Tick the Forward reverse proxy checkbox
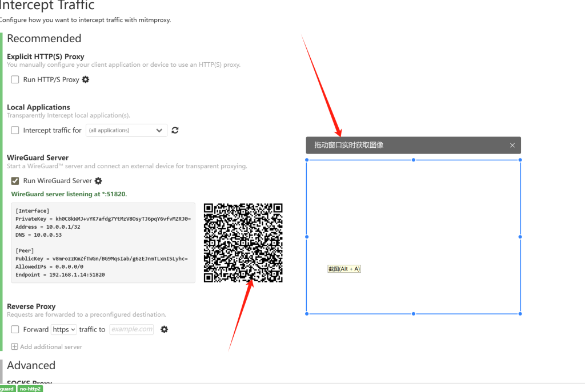The image size is (585, 392). pyautogui.click(x=15, y=329)
